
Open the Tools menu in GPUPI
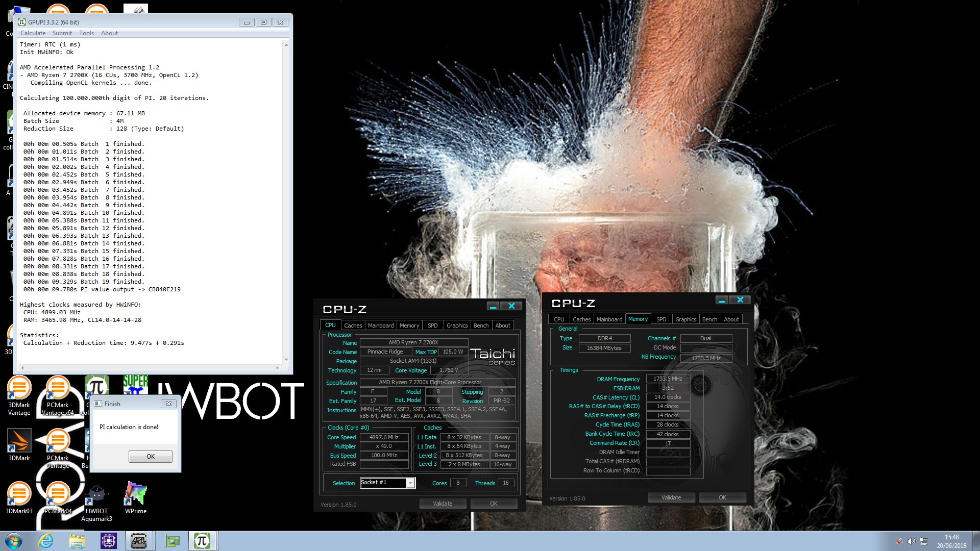86,33
